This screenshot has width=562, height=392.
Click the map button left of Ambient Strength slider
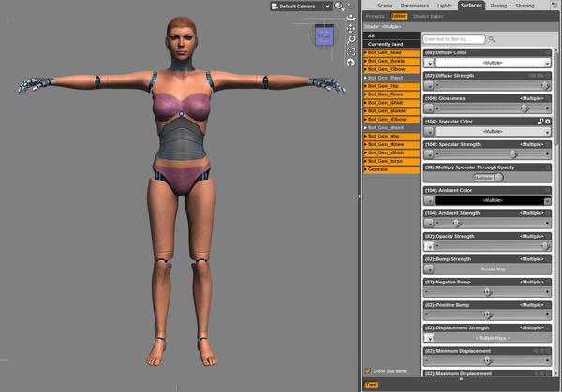click(x=429, y=223)
